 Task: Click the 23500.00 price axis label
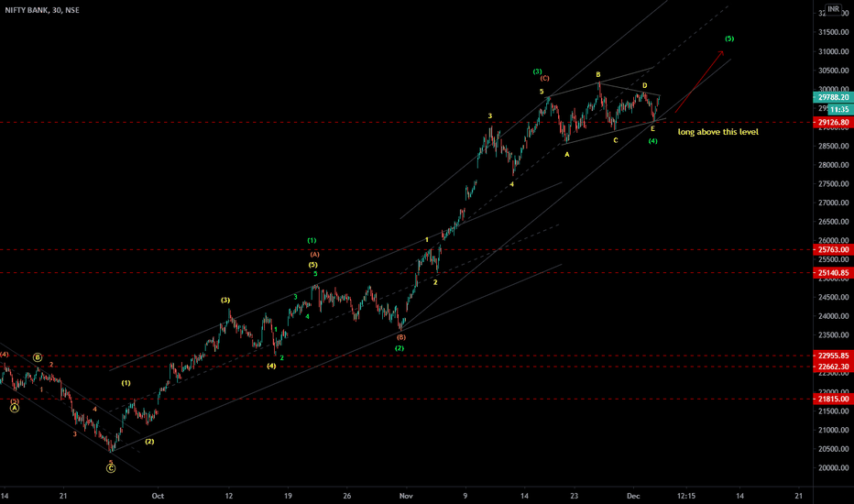pos(833,335)
